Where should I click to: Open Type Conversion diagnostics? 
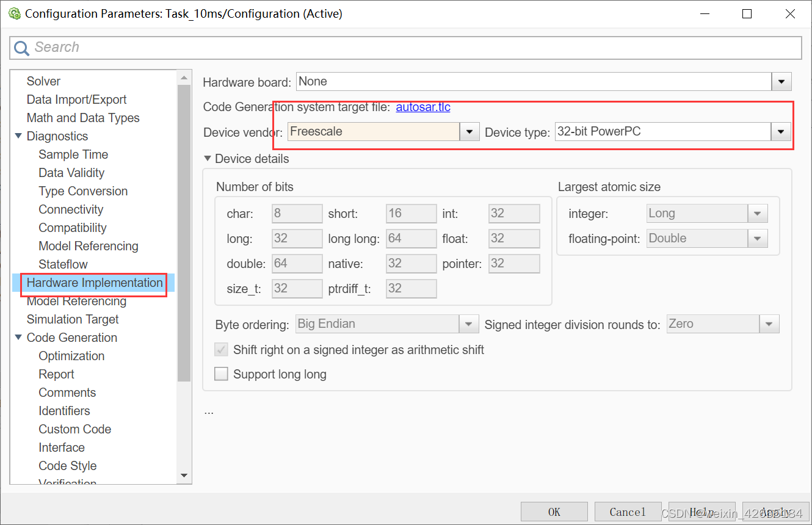(83, 191)
